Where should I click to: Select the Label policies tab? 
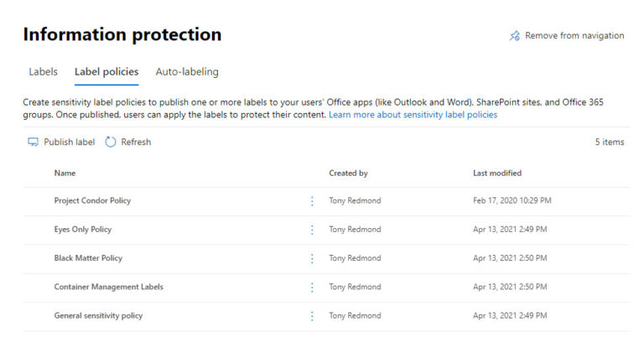[106, 72]
